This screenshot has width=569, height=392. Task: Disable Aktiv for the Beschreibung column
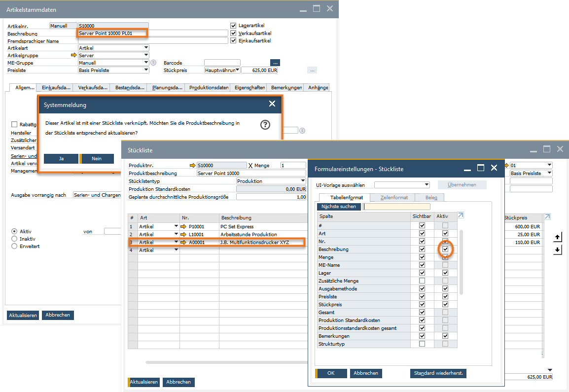coord(445,249)
